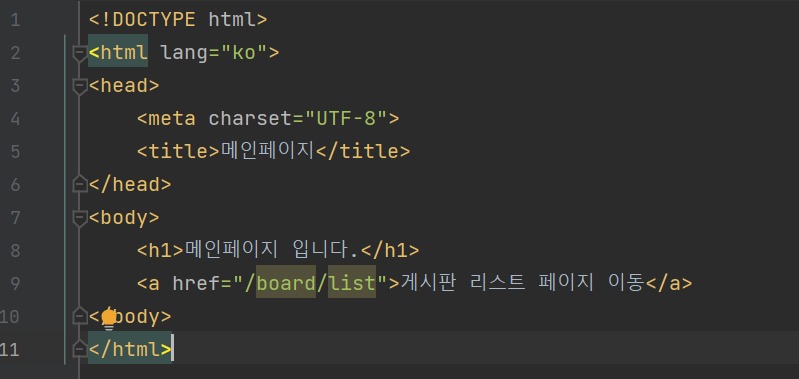Click line number 1 in the gutter
This screenshot has width=799, height=379.
(15, 20)
